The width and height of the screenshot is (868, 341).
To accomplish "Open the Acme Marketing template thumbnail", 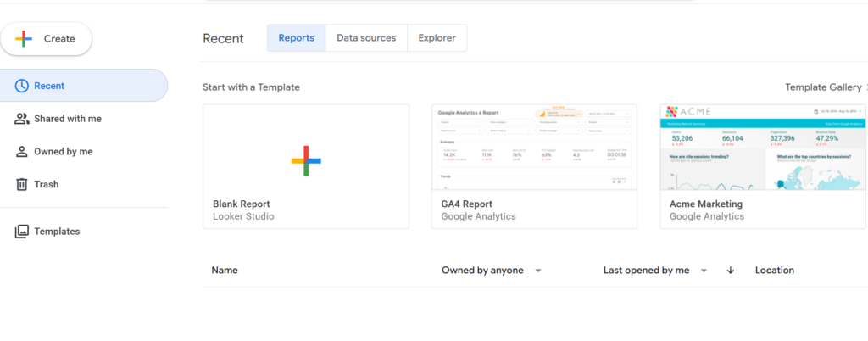I will (x=763, y=148).
